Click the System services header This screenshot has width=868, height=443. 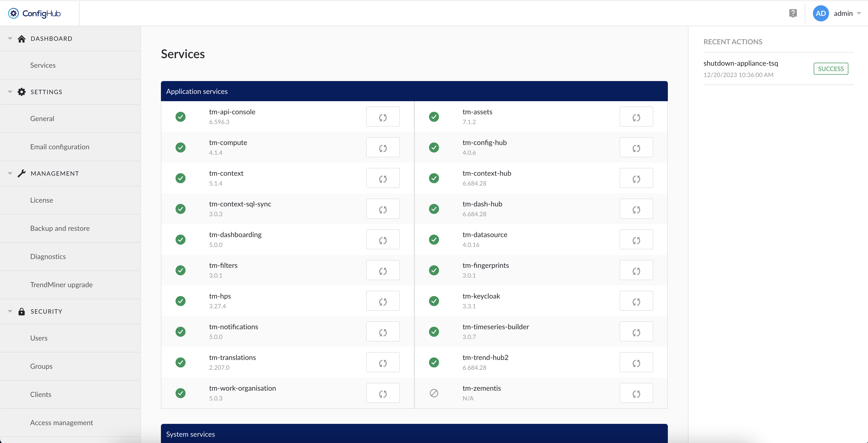click(x=414, y=433)
